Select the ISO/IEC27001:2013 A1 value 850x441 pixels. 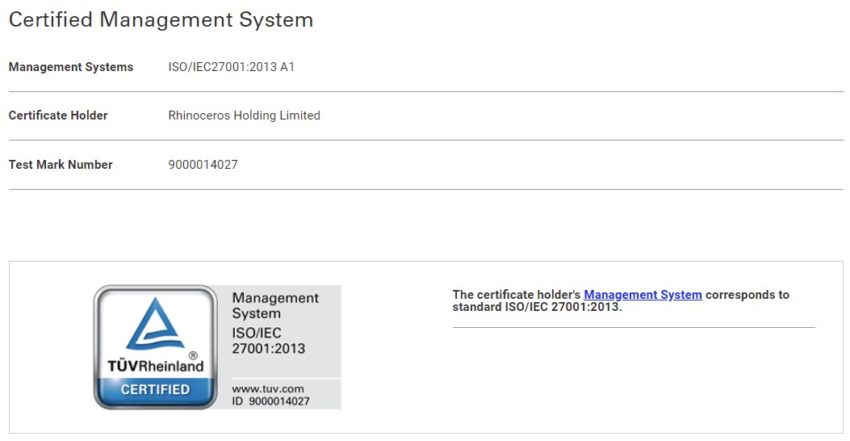click(x=231, y=67)
